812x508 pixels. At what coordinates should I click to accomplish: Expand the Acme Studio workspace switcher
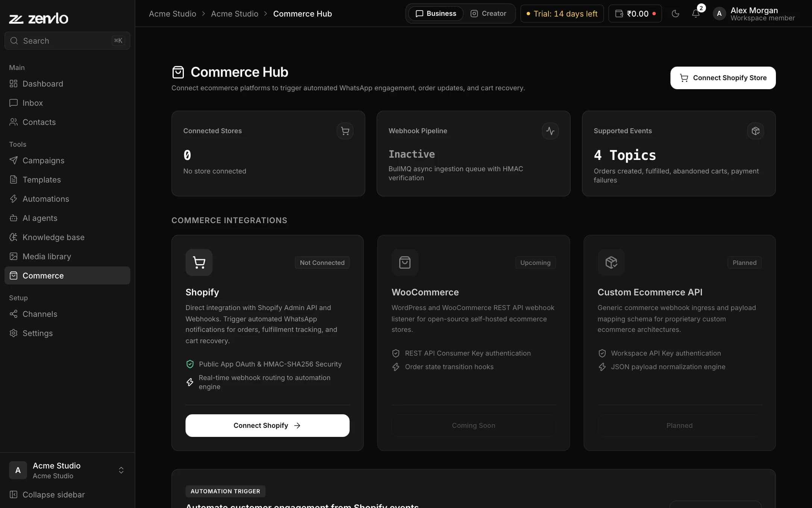click(x=67, y=470)
